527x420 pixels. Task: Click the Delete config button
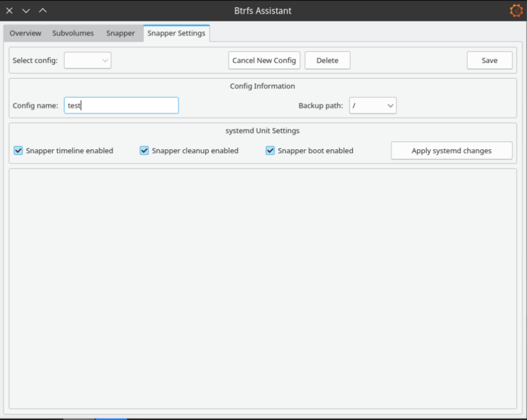327,61
